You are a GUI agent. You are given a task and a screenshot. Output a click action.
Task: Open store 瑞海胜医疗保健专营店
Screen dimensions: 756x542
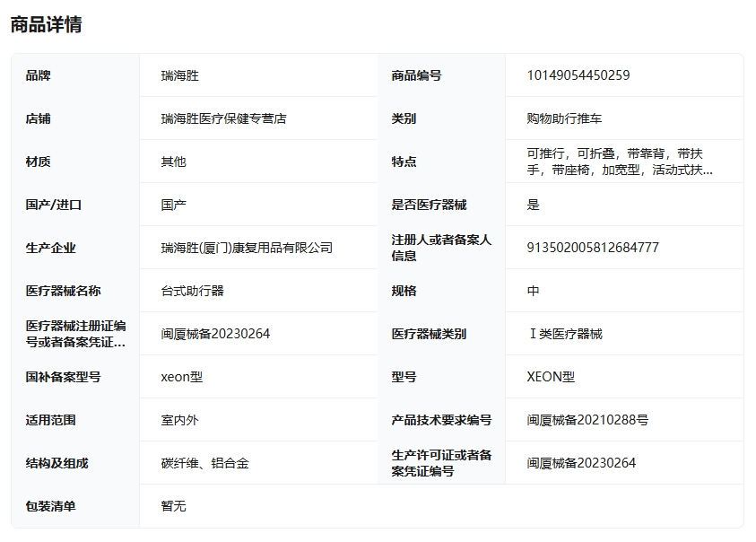click(x=223, y=118)
